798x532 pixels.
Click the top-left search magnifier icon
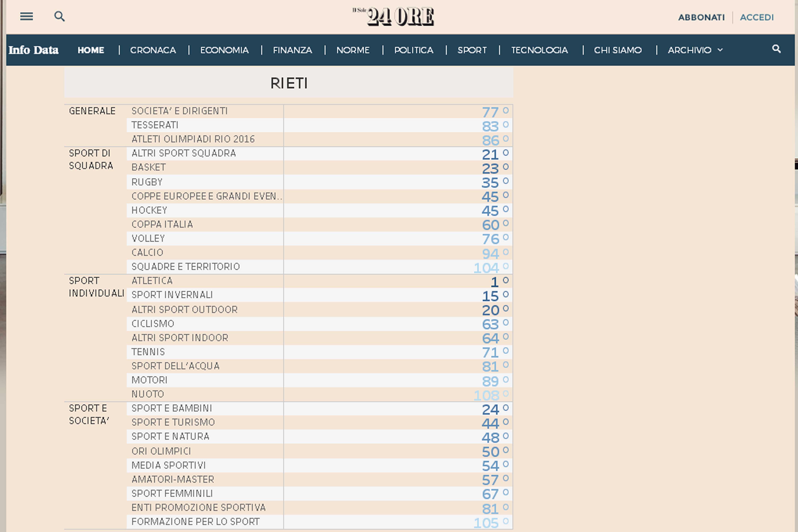tap(59, 16)
